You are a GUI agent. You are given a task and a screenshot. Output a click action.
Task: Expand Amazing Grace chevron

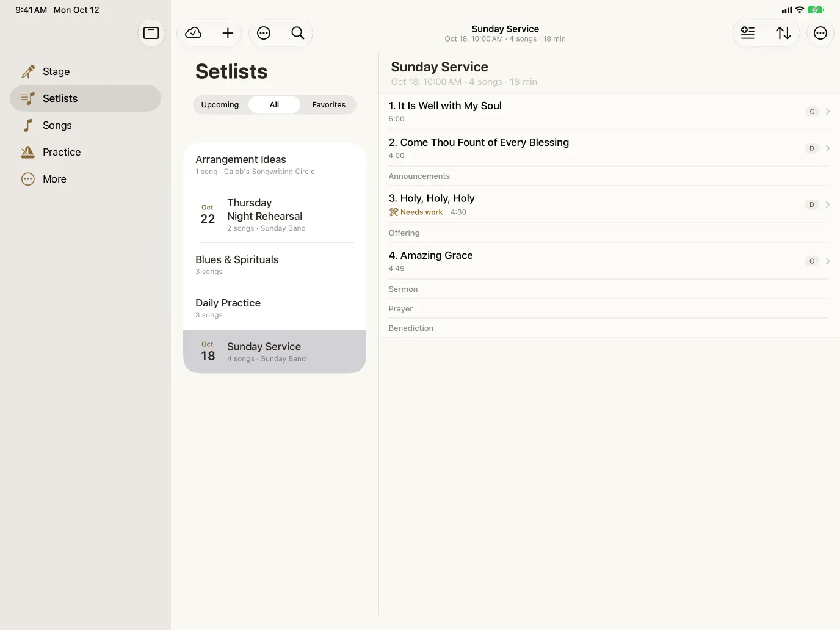pos(828,261)
